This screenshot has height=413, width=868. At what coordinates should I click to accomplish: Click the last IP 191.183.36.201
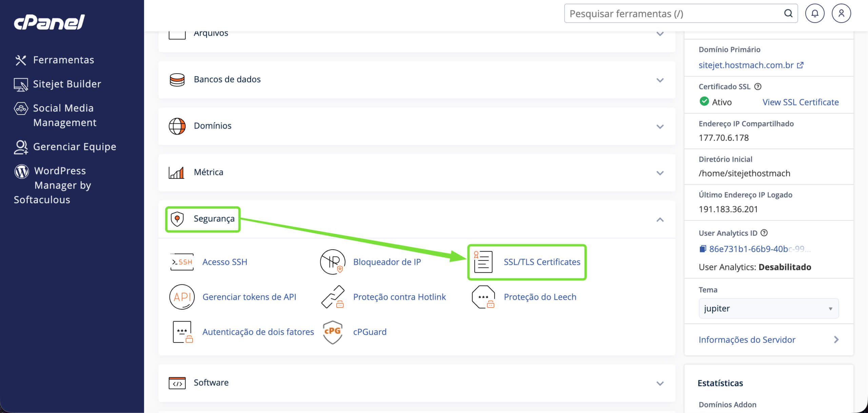pos(728,210)
